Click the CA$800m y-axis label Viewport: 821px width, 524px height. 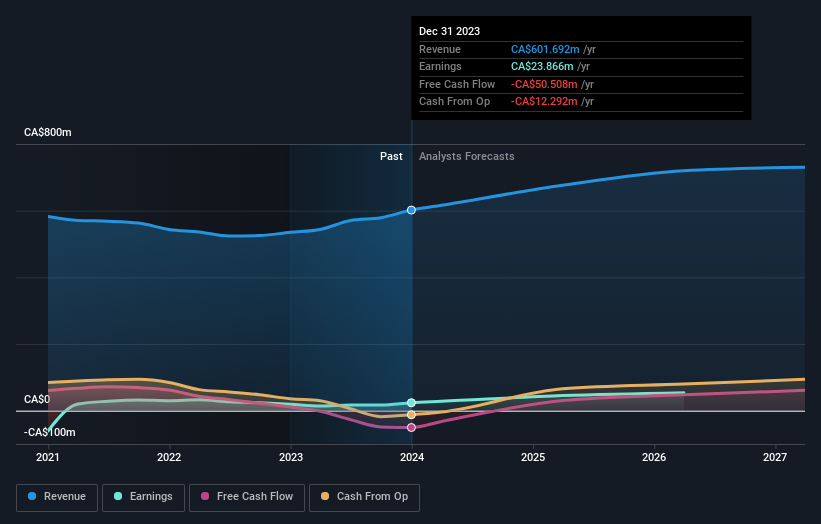(48, 132)
